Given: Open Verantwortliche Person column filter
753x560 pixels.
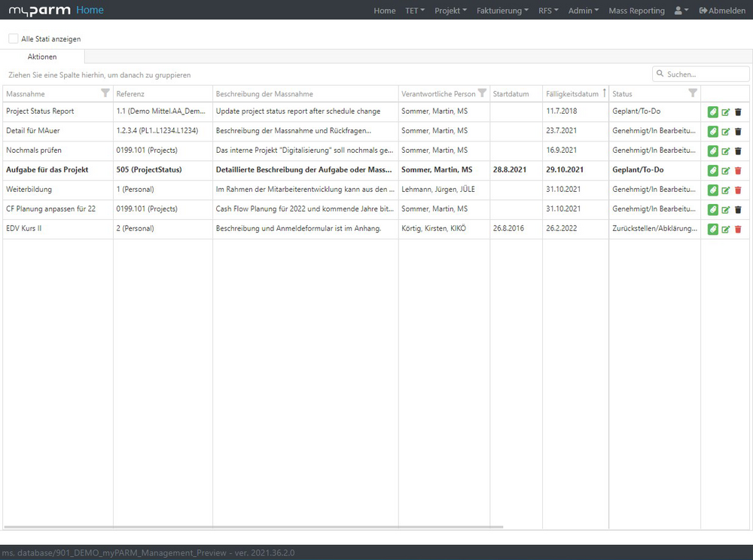Looking at the screenshot, I should point(482,93).
